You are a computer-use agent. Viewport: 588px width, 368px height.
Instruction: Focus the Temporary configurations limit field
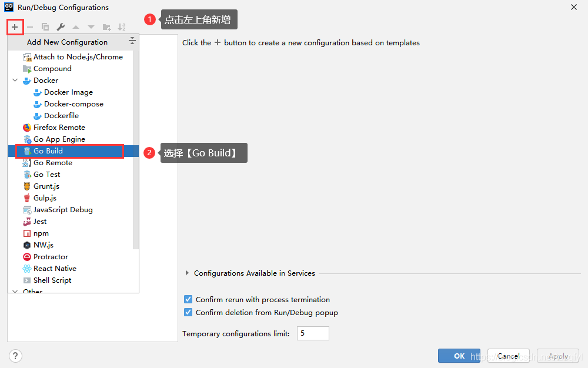pyautogui.click(x=313, y=333)
